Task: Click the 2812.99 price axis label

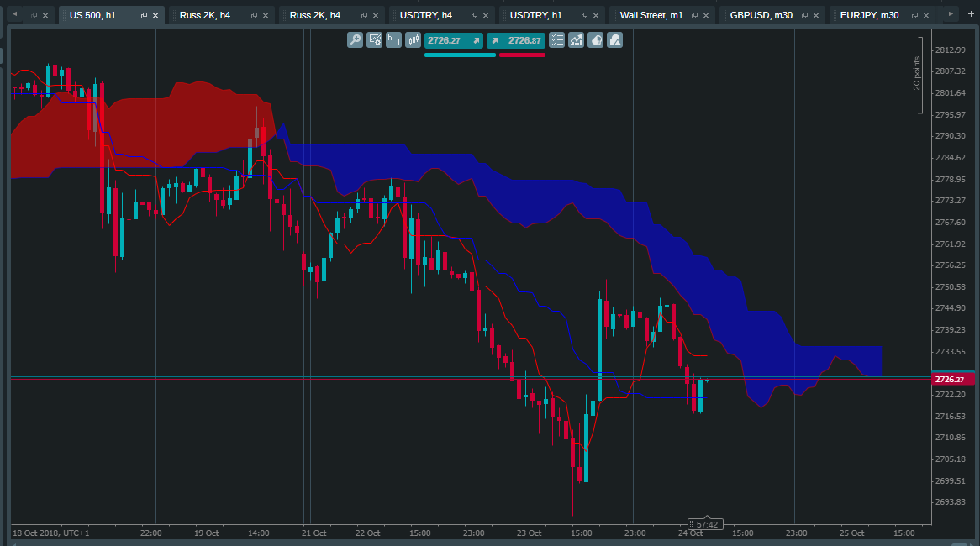Action: [950, 50]
